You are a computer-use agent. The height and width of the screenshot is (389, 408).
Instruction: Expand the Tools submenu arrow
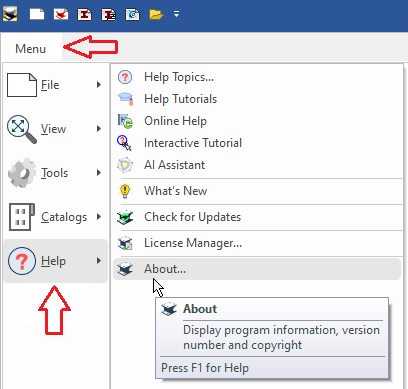(x=99, y=173)
